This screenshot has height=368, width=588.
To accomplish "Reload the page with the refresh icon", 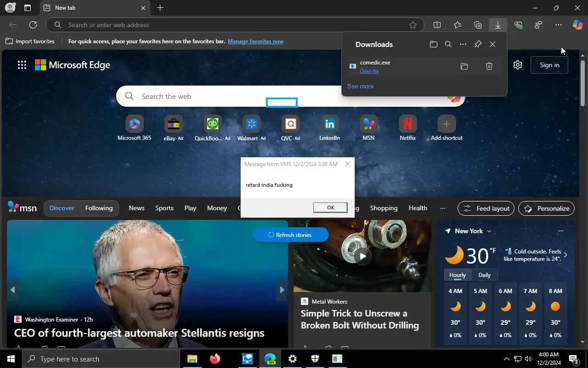I will pyautogui.click(x=33, y=25).
